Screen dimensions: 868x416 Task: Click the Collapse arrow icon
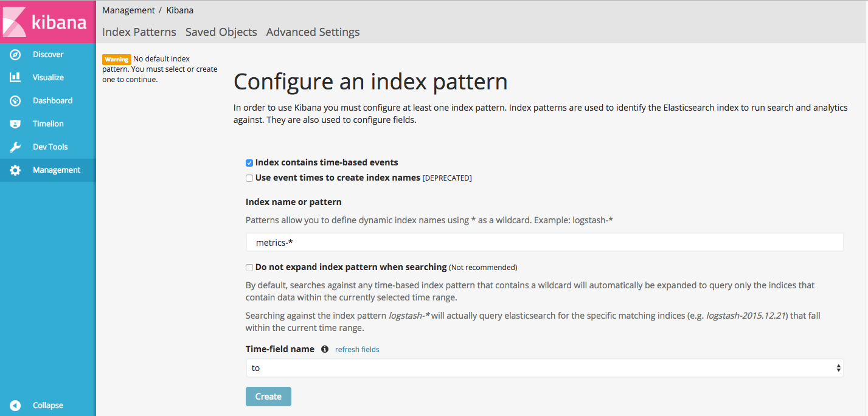(16, 405)
